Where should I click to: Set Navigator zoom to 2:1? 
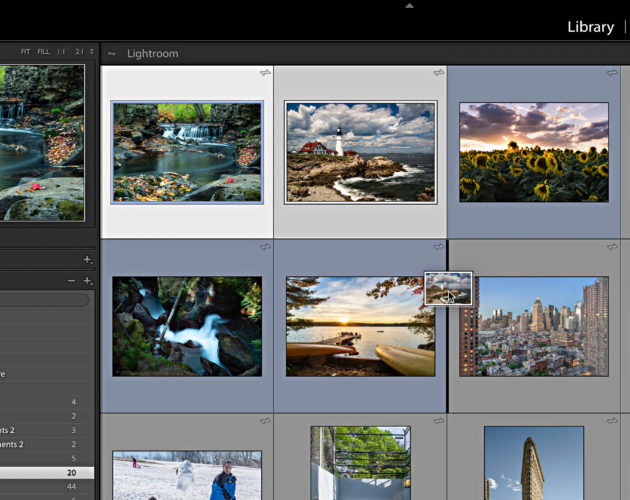[79, 51]
